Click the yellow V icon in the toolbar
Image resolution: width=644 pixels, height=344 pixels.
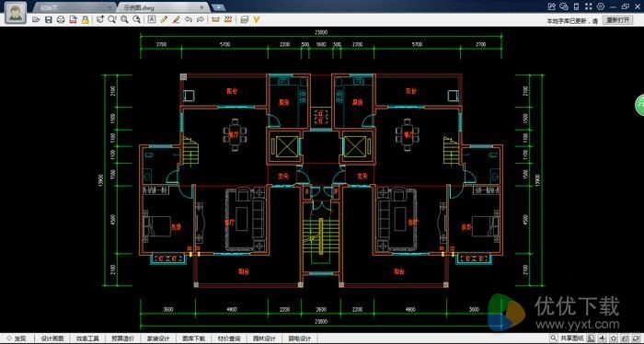pos(257,19)
